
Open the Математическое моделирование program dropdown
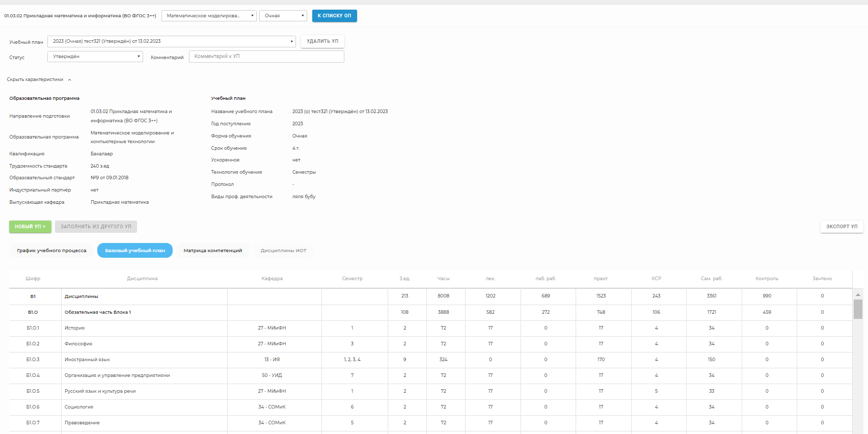[209, 16]
